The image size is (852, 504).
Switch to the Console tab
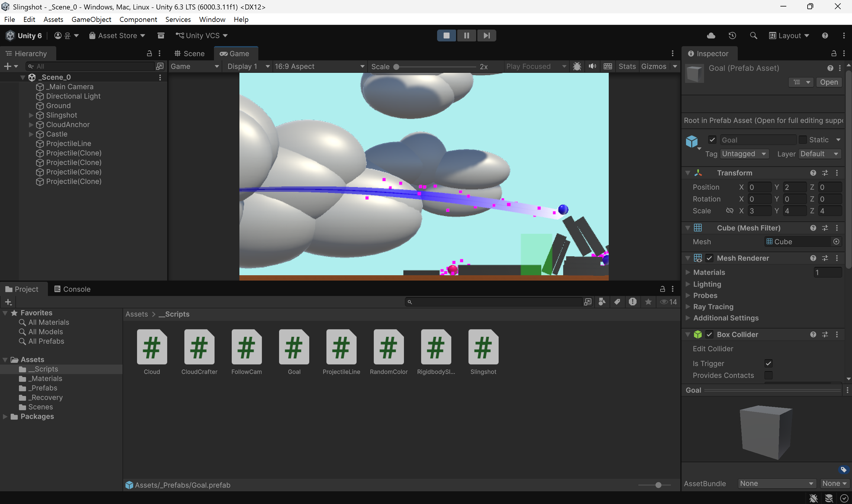72,289
